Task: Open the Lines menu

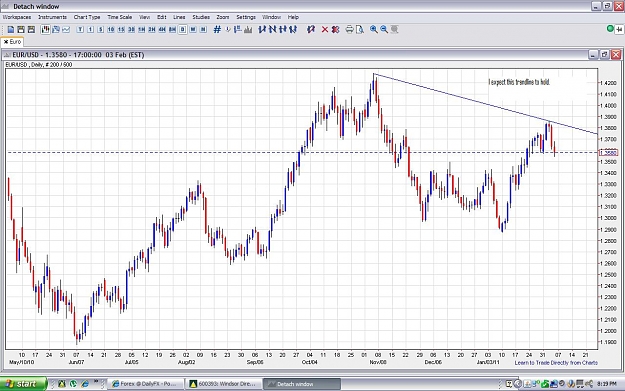Action: [179, 17]
